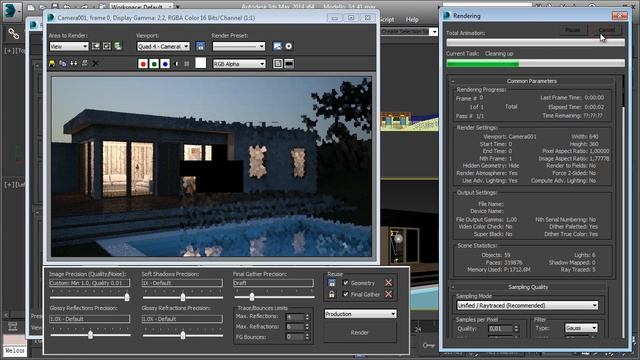
Task: Click the Edit Region icon next to Area to Render
Action: click(96, 46)
